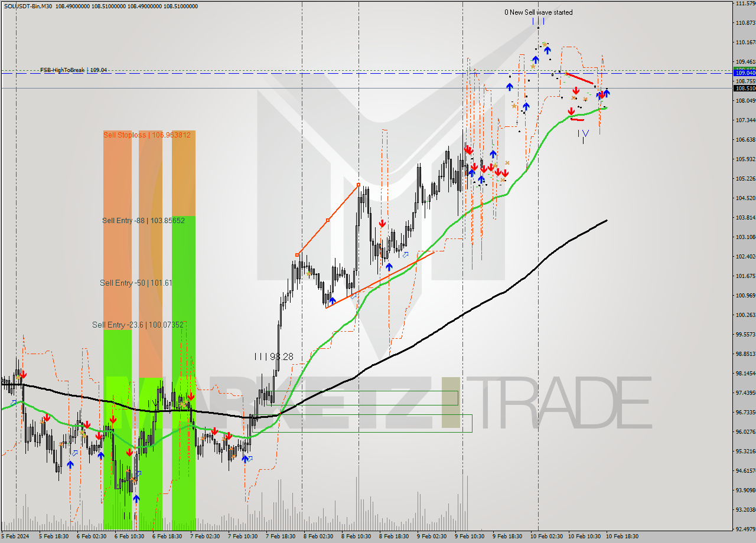Viewport: 756px width, 543px height.
Task: Click the 104.52 price axis value
Action: click(x=745, y=198)
